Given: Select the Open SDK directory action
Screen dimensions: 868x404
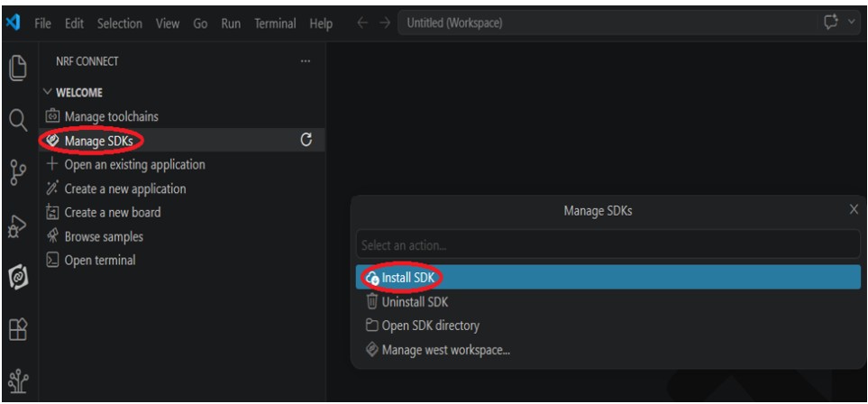Looking at the screenshot, I should click(x=608, y=326).
